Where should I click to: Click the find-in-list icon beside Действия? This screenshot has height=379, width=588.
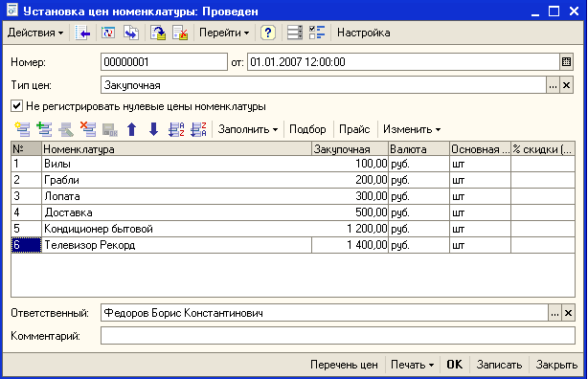click(82, 33)
